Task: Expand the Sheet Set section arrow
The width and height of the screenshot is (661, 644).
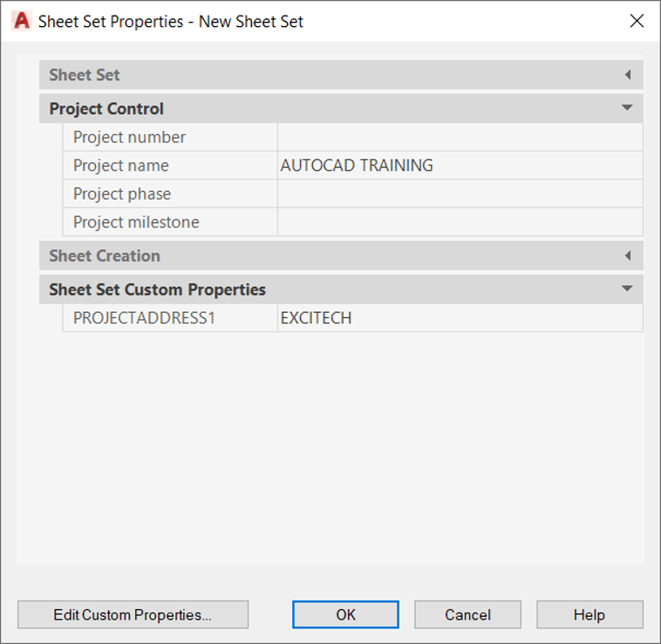Action: click(x=628, y=75)
